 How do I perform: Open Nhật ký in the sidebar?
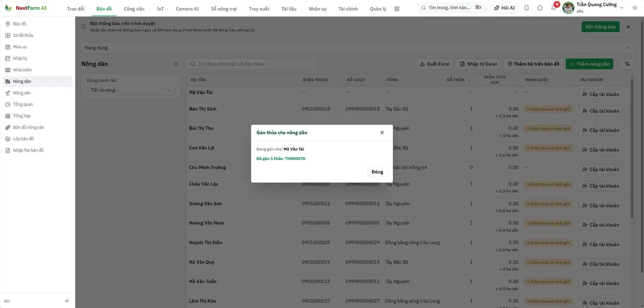coord(37,58)
